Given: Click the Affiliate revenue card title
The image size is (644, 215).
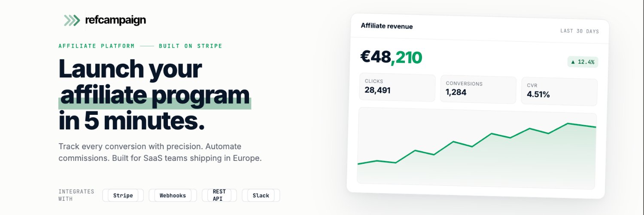Looking at the screenshot, I should (x=387, y=26).
